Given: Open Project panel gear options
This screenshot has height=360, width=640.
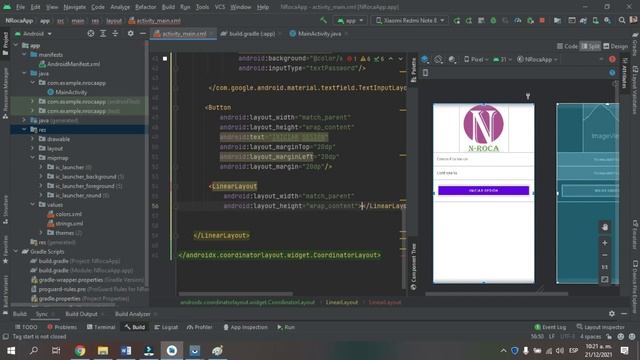Looking at the screenshot, I should coord(131,33).
